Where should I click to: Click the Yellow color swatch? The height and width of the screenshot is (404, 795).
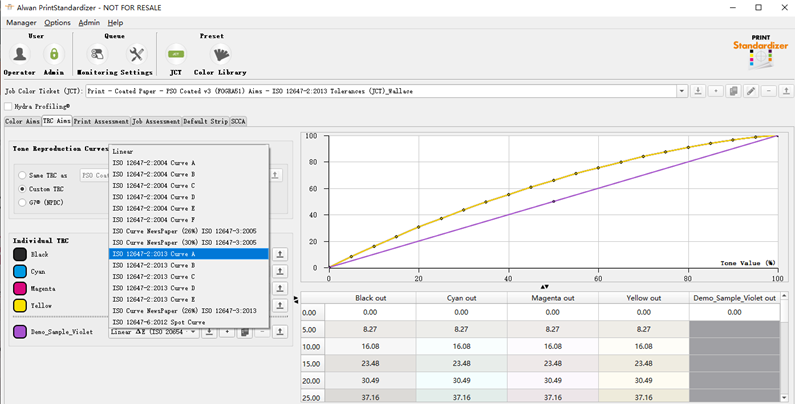click(20, 306)
